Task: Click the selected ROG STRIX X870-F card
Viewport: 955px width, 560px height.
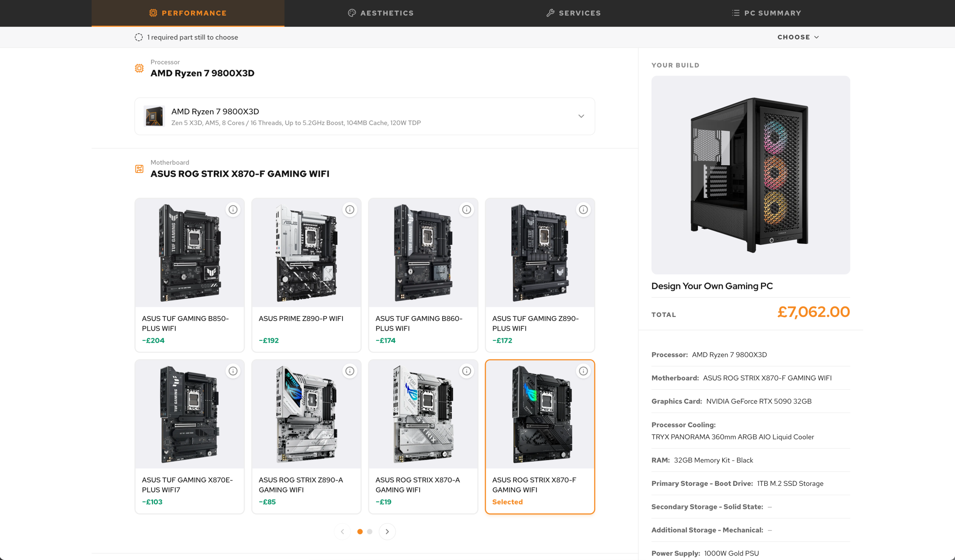Action: (x=540, y=437)
